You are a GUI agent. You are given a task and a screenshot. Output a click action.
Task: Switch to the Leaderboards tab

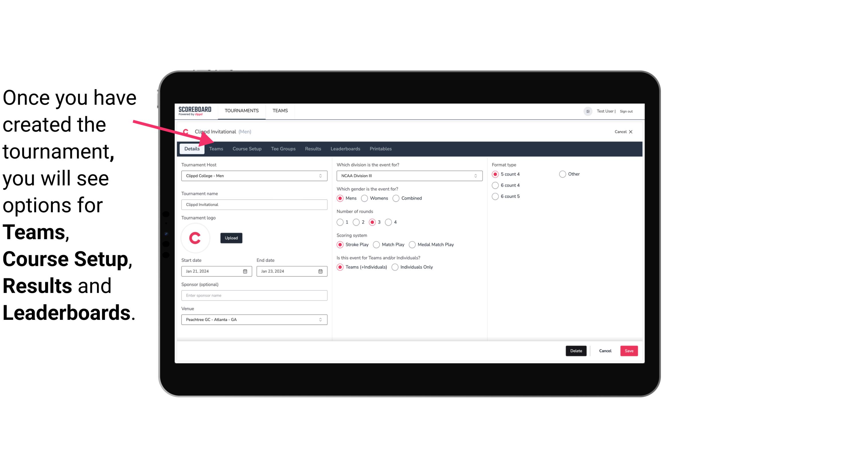[345, 148]
